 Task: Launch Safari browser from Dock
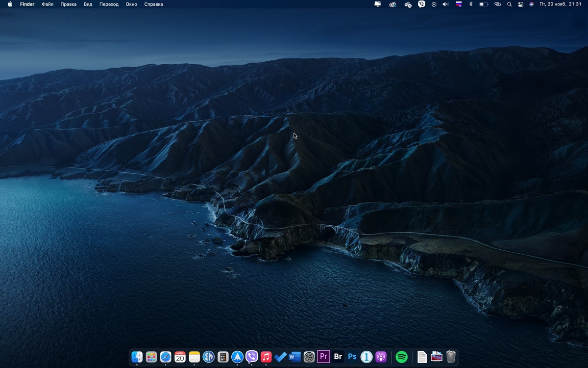[x=166, y=357]
